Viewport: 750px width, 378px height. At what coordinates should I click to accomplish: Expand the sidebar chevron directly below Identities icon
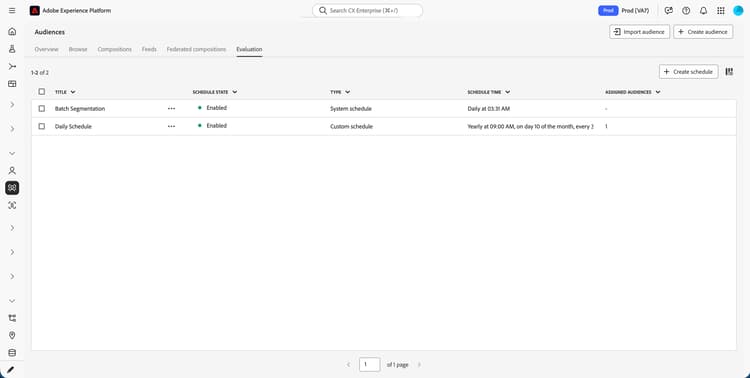[x=12, y=228]
